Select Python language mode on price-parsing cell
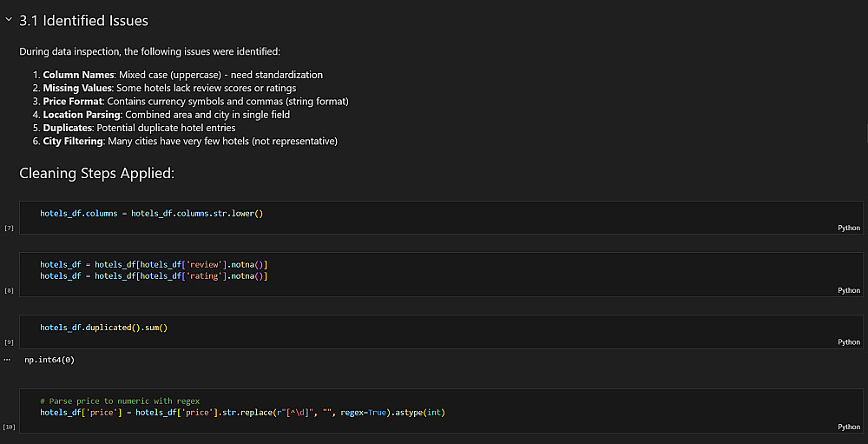 pos(848,427)
